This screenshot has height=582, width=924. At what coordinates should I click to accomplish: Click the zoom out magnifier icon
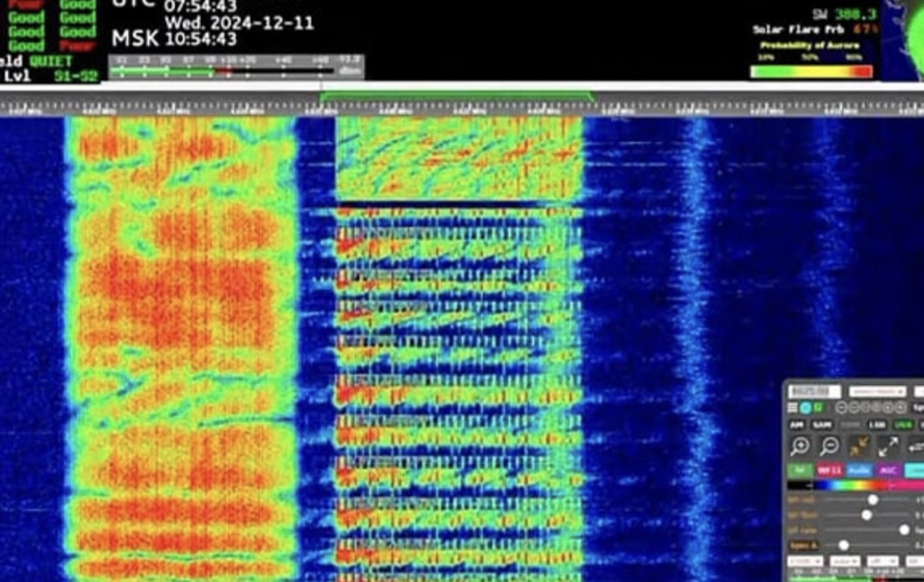tap(830, 446)
